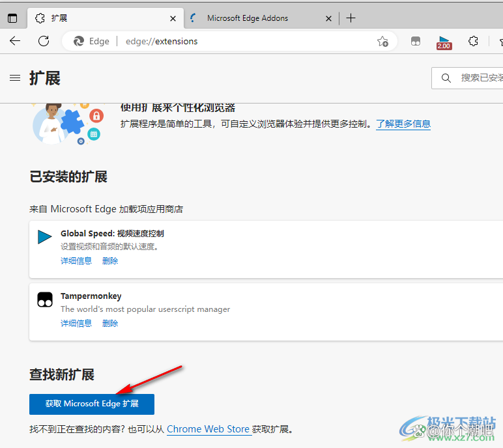Click text The world's most popular userscript manager

pyautogui.click(x=145, y=309)
